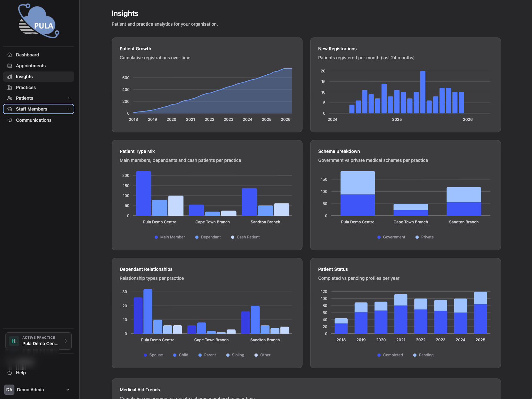
Task: Toggle the Parent legend item
Action: [207, 355]
